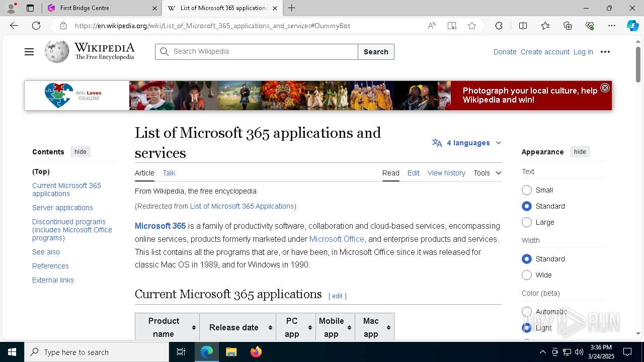Launch Copilot from the toolbar

[632, 26]
